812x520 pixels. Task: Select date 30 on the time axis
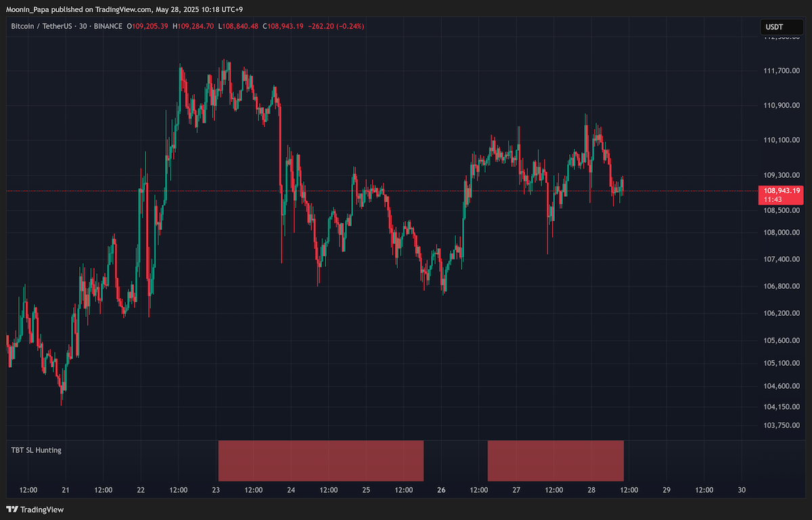[x=742, y=490]
